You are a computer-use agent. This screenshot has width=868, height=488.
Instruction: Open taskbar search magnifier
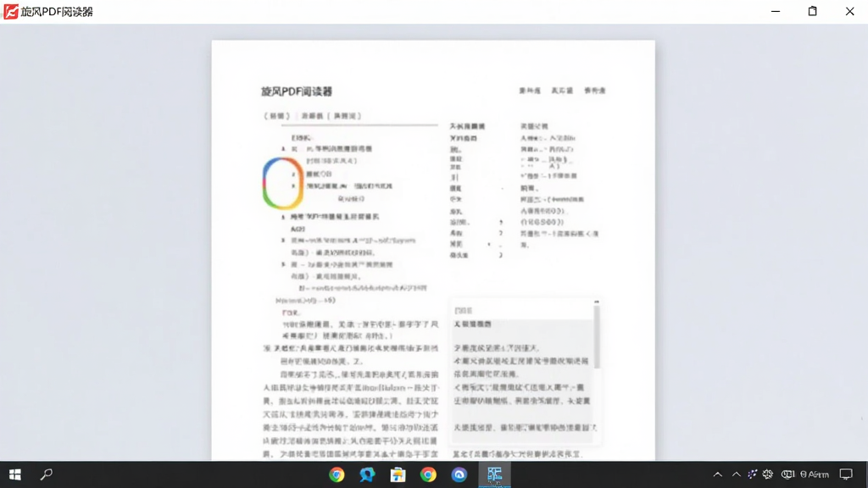47,474
